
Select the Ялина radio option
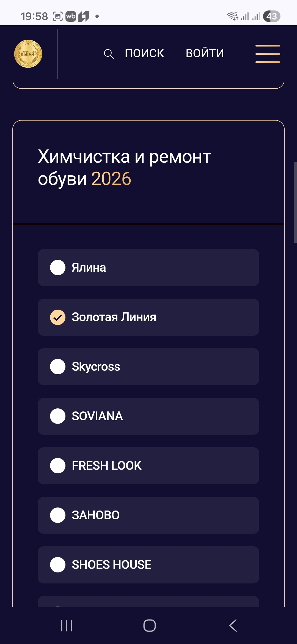click(x=58, y=268)
